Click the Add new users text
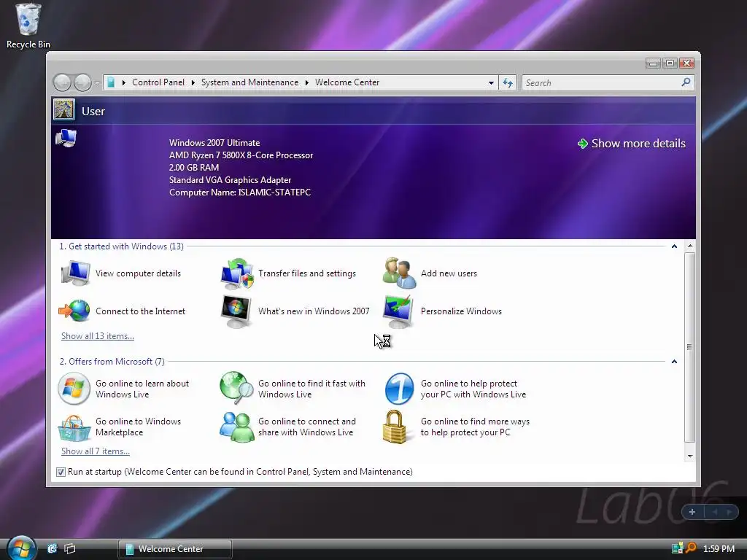The width and height of the screenshot is (747, 560). coord(449,273)
